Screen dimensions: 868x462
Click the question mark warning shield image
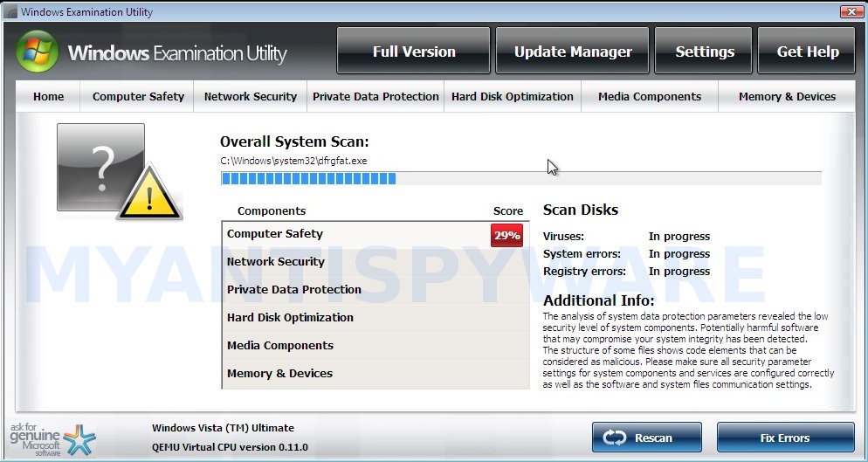(119, 172)
